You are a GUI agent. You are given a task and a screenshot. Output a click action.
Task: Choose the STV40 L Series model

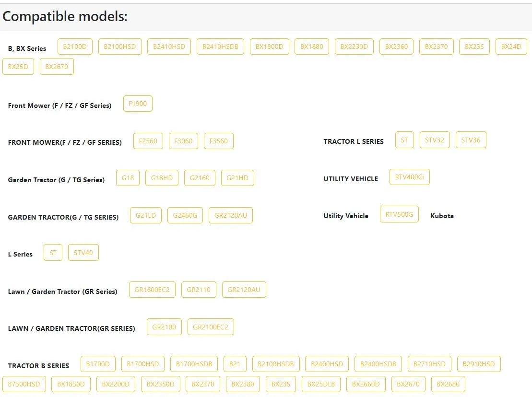tap(83, 252)
